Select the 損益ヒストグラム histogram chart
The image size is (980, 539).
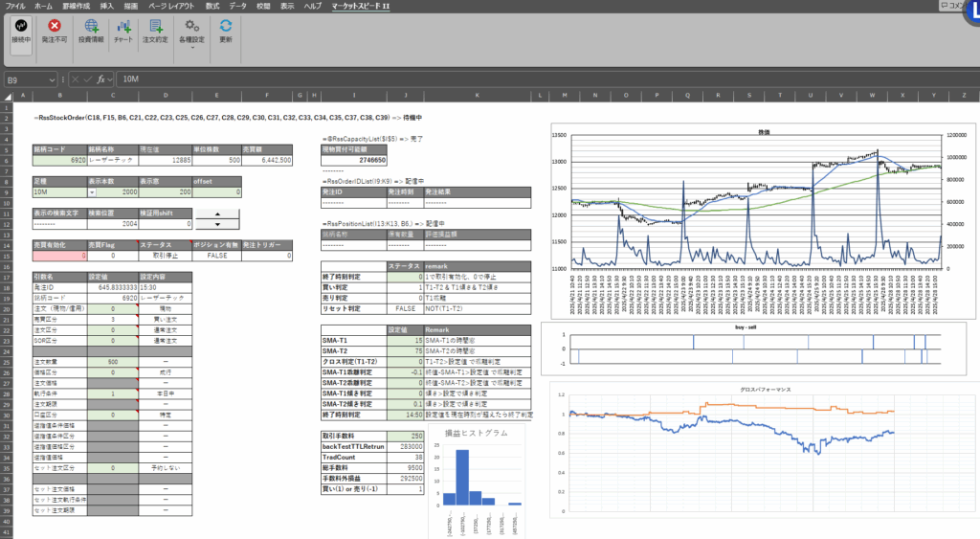click(477, 482)
